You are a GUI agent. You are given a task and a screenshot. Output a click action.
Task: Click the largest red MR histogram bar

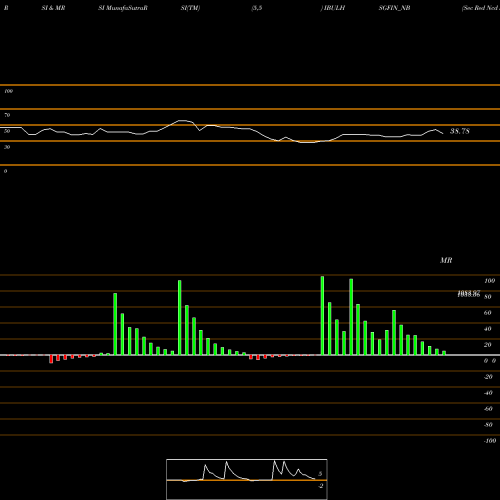pyautogui.click(x=51, y=359)
